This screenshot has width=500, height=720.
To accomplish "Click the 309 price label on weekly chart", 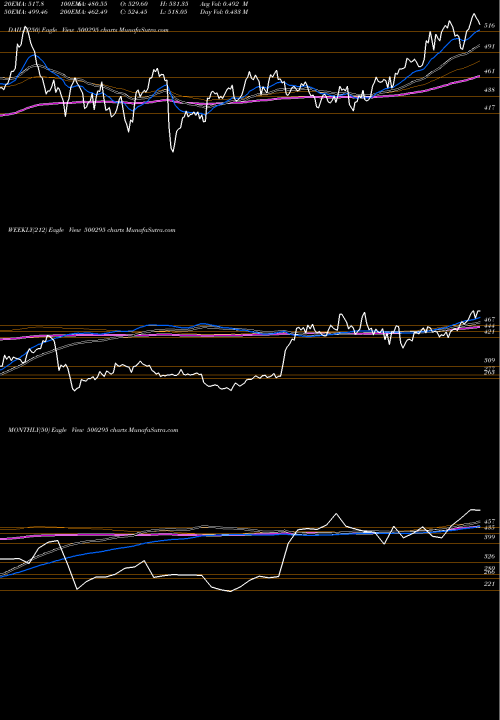I will (x=489, y=360).
